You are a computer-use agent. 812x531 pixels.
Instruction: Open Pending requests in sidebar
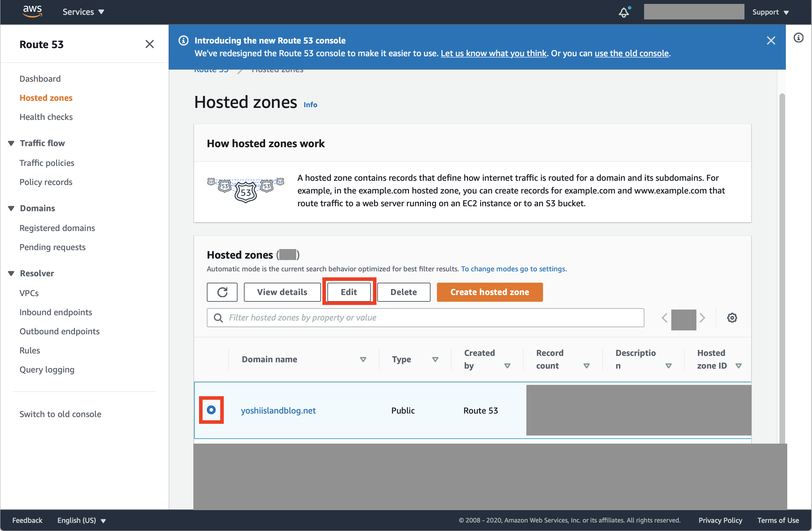pyautogui.click(x=52, y=247)
